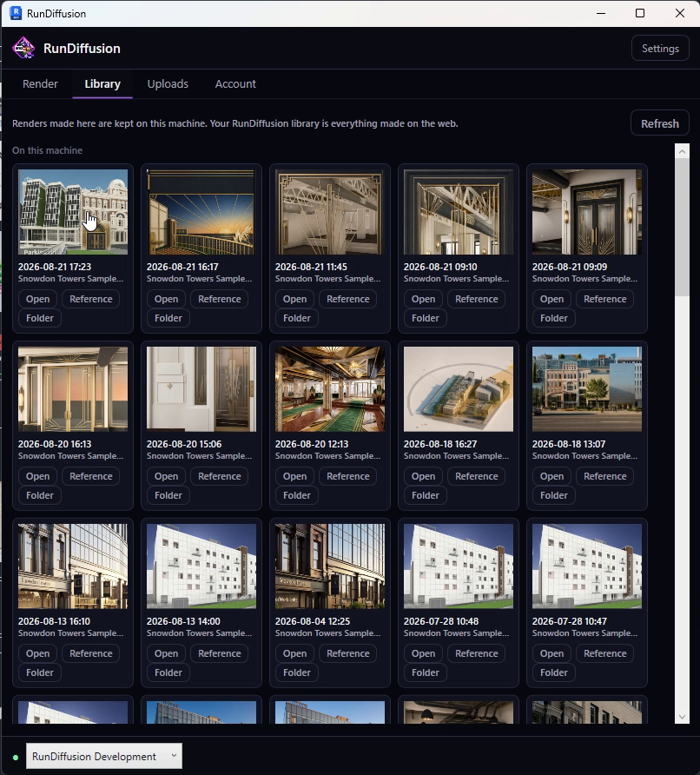Click the RunDiffusion logo icon in header
This screenshot has width=700, height=775.
click(23, 48)
